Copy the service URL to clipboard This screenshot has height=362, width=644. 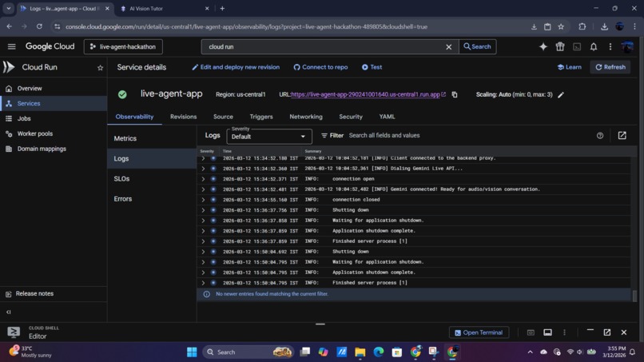tap(455, 94)
